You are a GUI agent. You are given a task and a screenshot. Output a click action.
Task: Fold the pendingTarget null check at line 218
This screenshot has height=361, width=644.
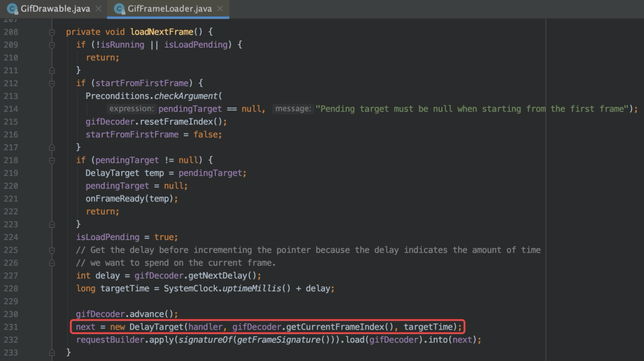tap(52, 160)
